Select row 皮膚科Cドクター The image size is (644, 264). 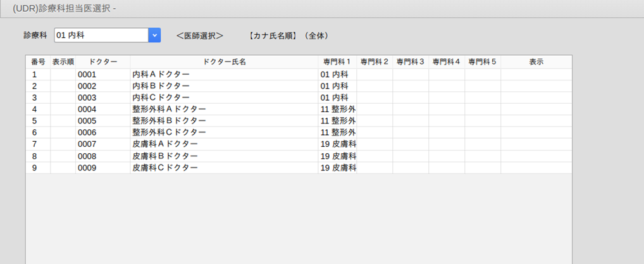[299, 168]
